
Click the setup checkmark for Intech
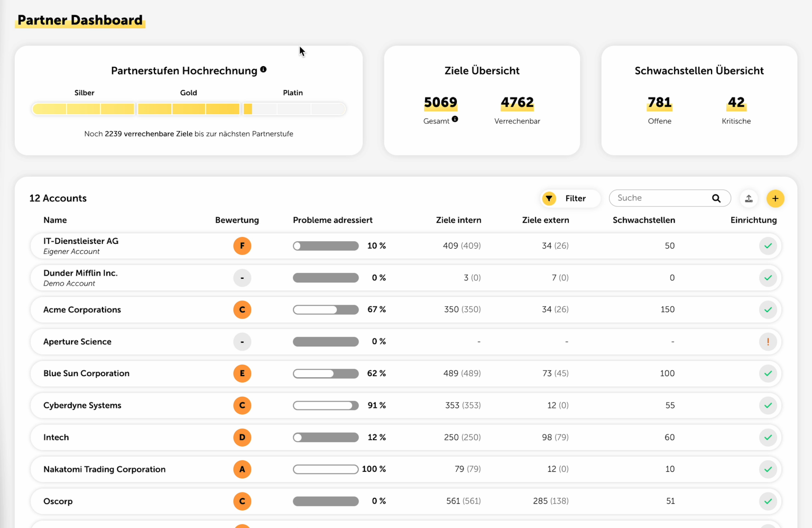click(x=768, y=438)
